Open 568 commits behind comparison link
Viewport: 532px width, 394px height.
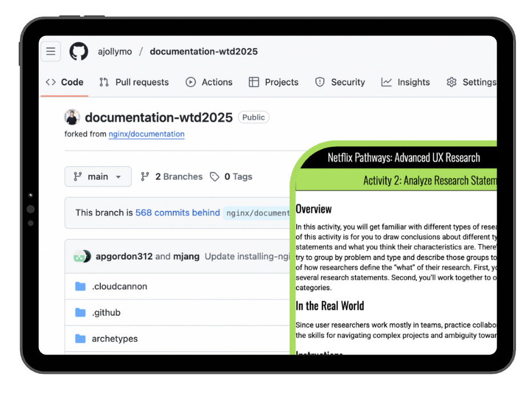tap(178, 213)
